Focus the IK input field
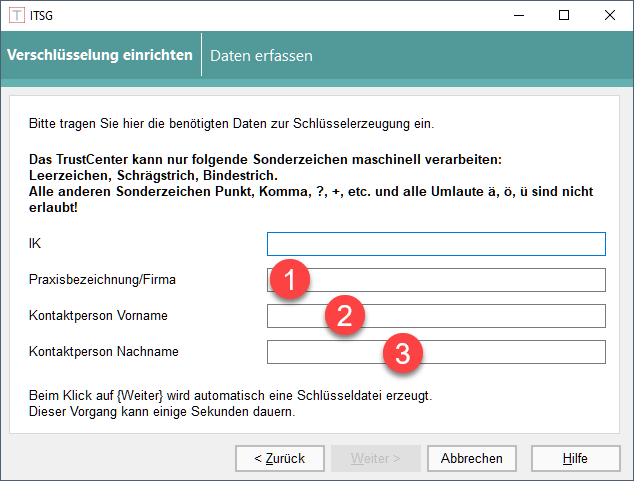Viewport: 634px width, 481px height. tap(436, 244)
